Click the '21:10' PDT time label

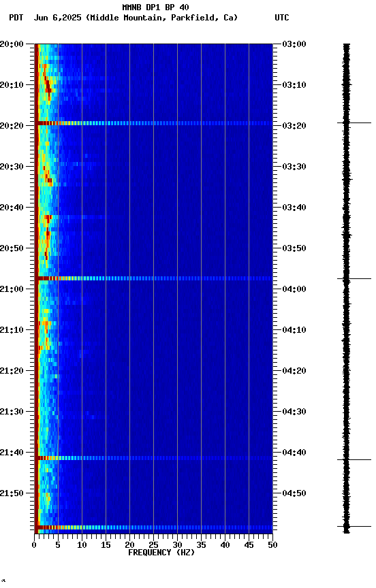coord(12,330)
